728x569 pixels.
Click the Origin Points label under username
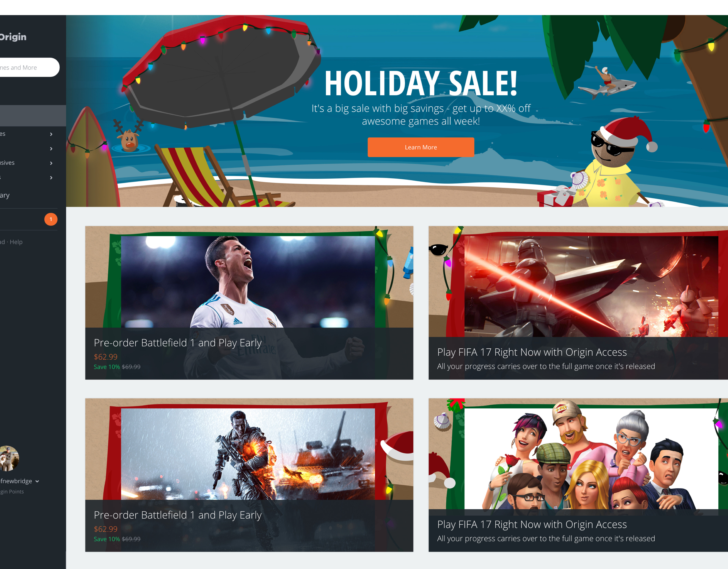point(12,492)
